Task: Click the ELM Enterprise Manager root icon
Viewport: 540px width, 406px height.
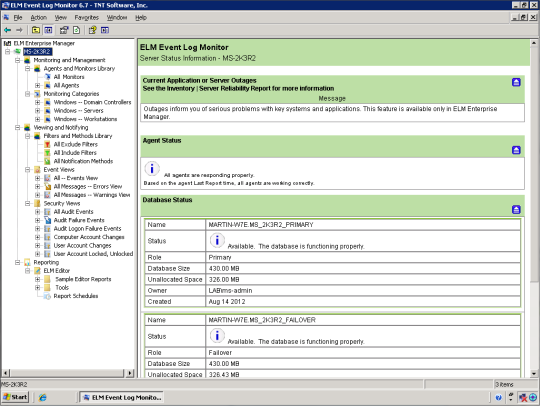Action: coord(7,43)
